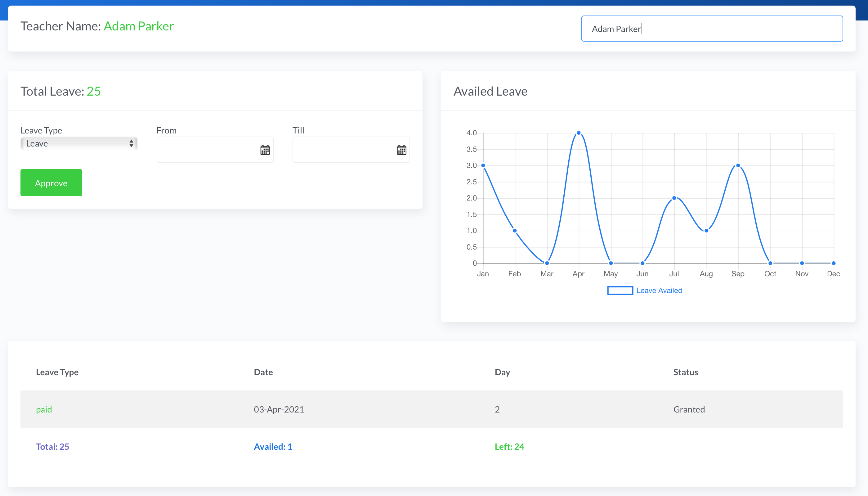Open the From date calendar icon
868x496 pixels.
tap(265, 150)
